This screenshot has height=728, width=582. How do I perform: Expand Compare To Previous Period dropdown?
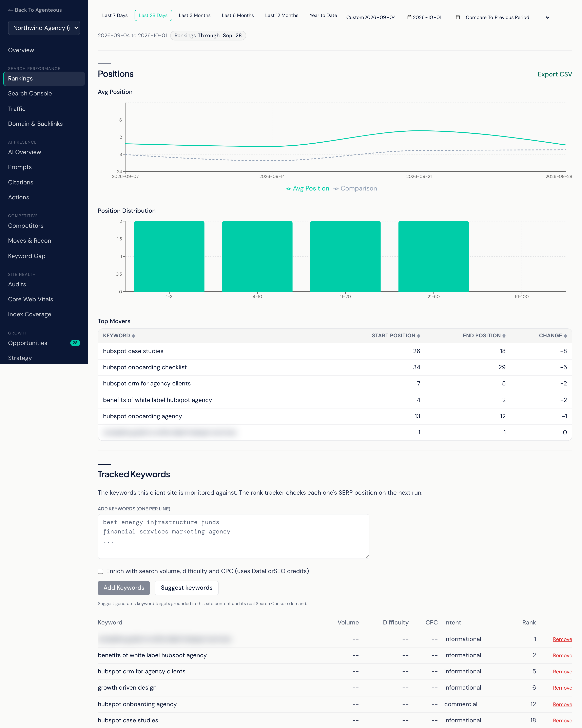[x=507, y=18]
